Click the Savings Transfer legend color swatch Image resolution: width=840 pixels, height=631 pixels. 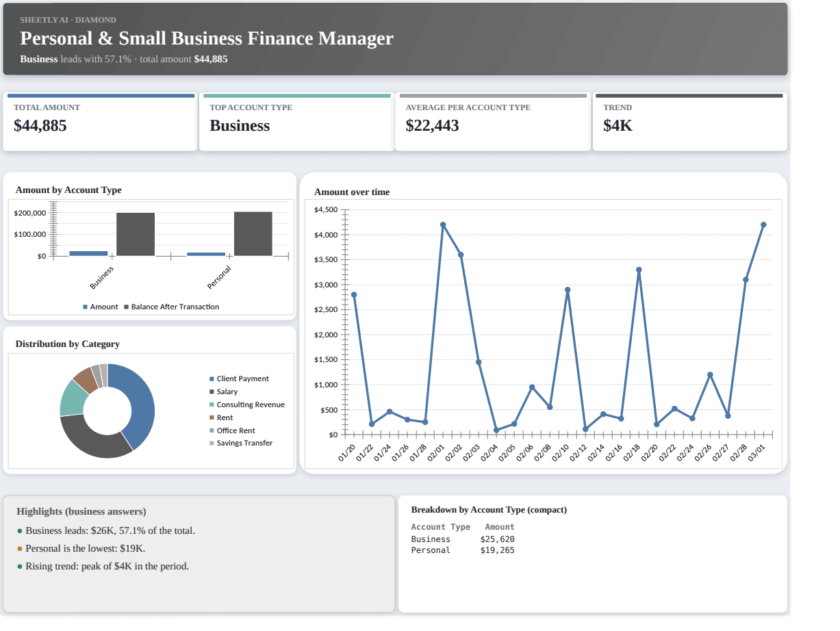coord(212,443)
